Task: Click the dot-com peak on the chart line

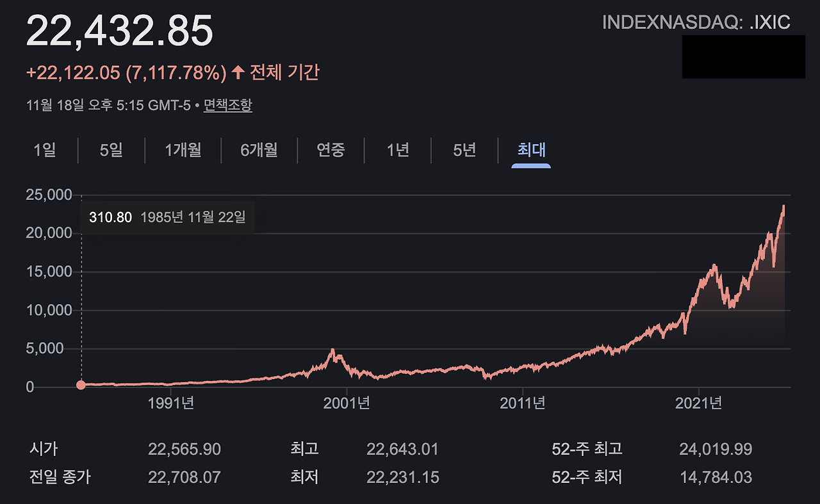Action: coord(332,349)
